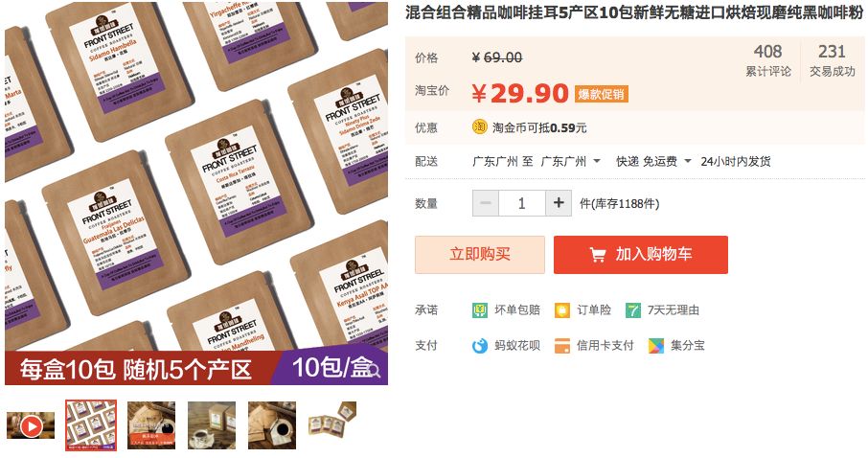Click 加入购物车 add to cart button
868x458 pixels.
coord(641,255)
